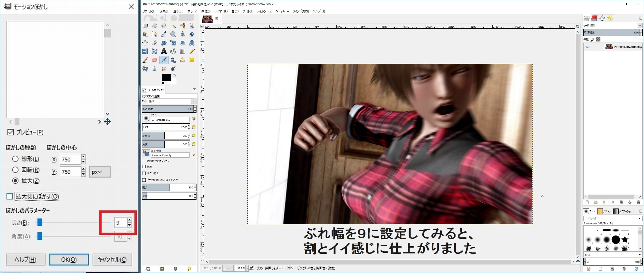Select the Shear tool
Viewport: 644px width, 273px height.
[183, 43]
